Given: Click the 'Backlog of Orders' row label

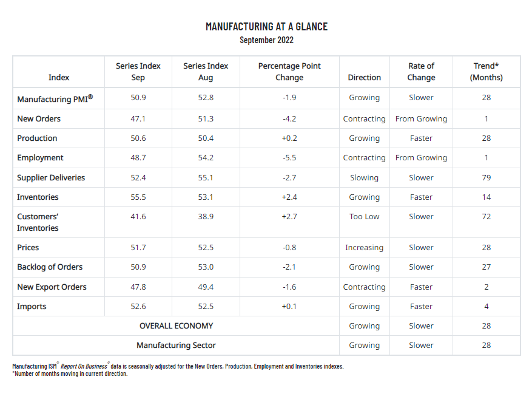Looking at the screenshot, I should (x=50, y=267).
